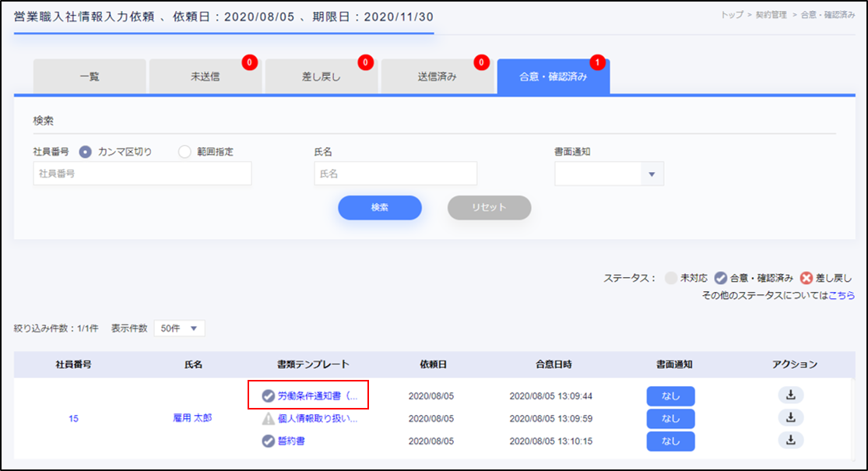Click warning triangle icon beside 個人情報取り扱い
Screen dimensions: 868x471
pyautogui.click(x=269, y=418)
